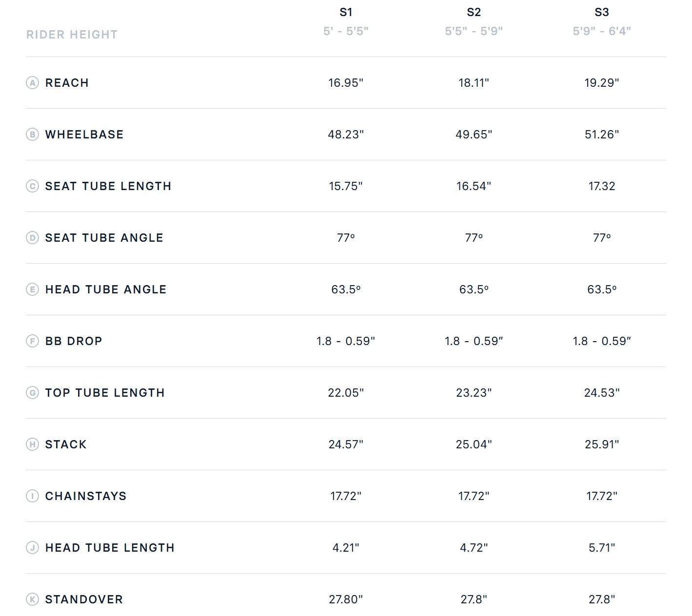Viewport: 692px width, 616px height.
Task: Select the circled C Seat Tube Length marker
Action: tap(32, 186)
